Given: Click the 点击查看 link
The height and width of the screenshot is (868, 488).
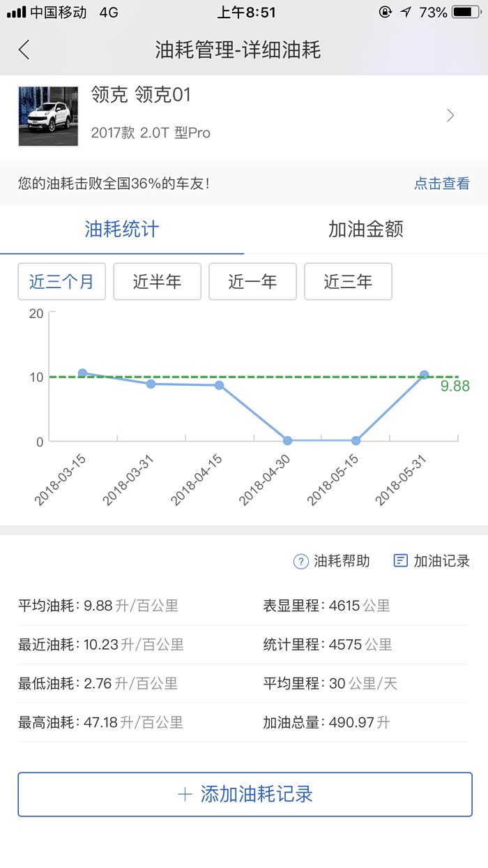Looking at the screenshot, I should click(441, 184).
